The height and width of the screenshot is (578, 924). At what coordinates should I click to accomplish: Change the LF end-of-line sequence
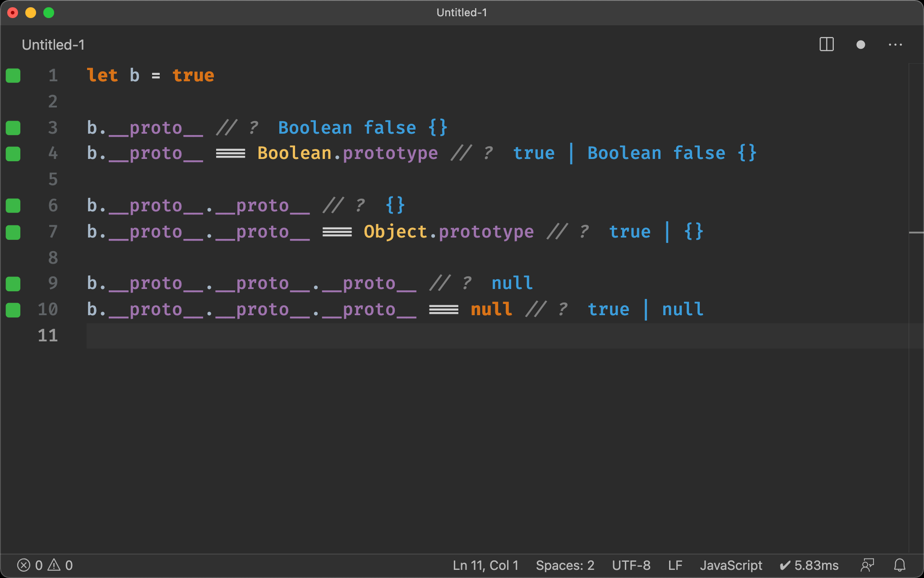coord(675,565)
